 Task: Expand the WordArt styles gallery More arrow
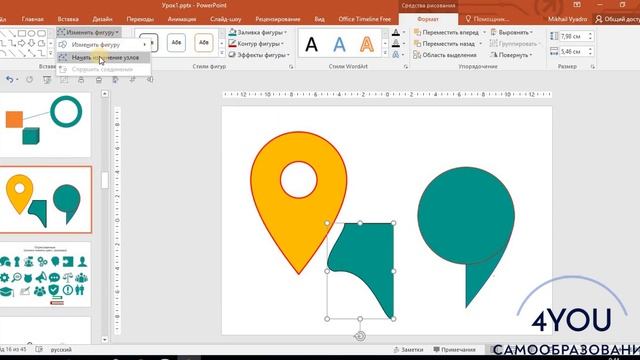385,53
